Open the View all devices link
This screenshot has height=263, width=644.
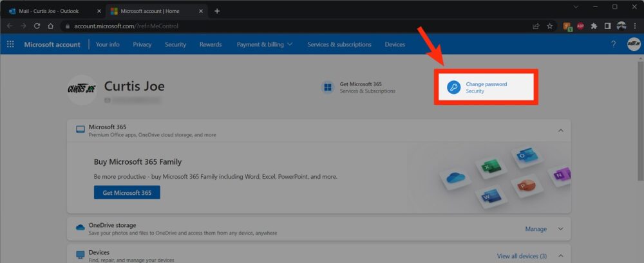(x=522, y=256)
